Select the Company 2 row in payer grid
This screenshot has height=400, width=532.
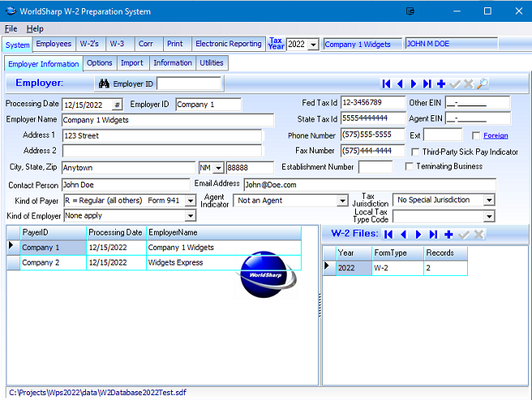[x=154, y=263]
